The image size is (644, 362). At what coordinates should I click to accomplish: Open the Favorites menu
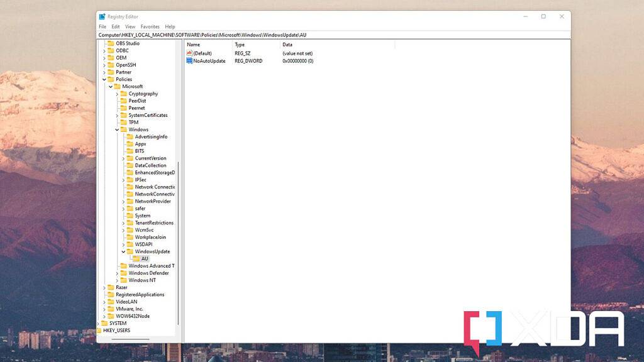click(x=150, y=26)
